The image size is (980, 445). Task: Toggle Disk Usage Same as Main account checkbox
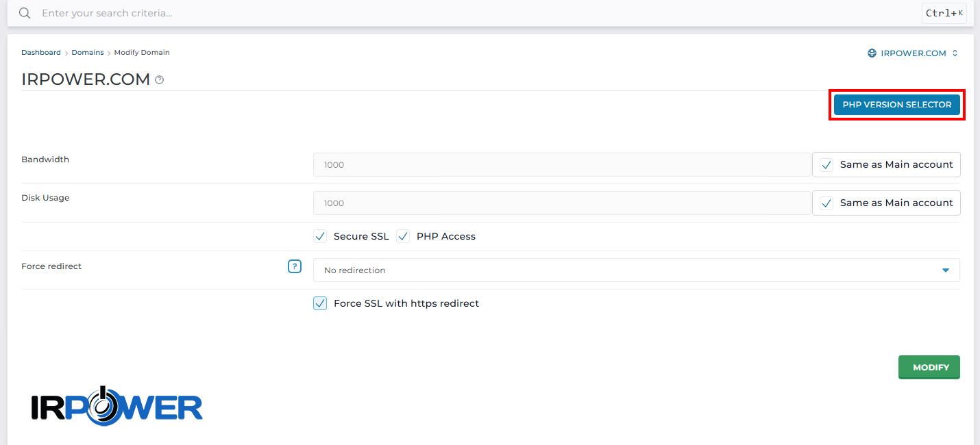coord(827,203)
